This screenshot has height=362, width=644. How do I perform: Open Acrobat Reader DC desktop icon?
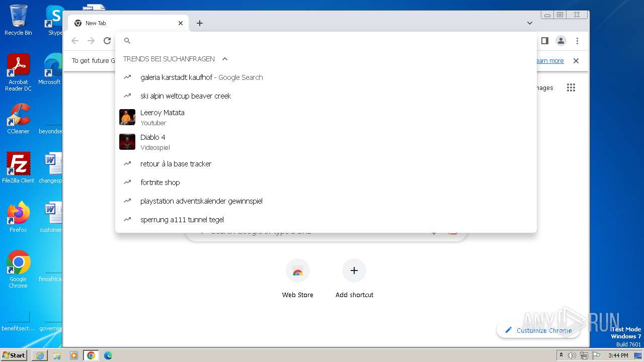coord(18,73)
